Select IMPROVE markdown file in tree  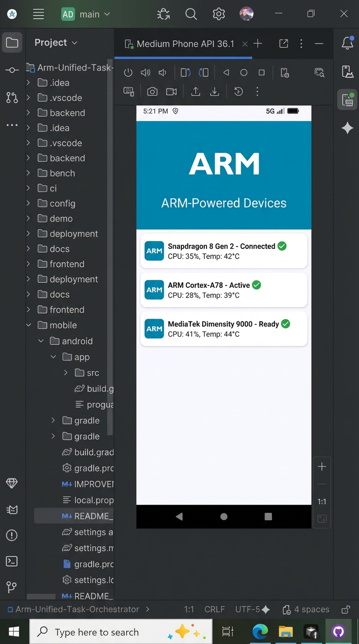(87, 484)
